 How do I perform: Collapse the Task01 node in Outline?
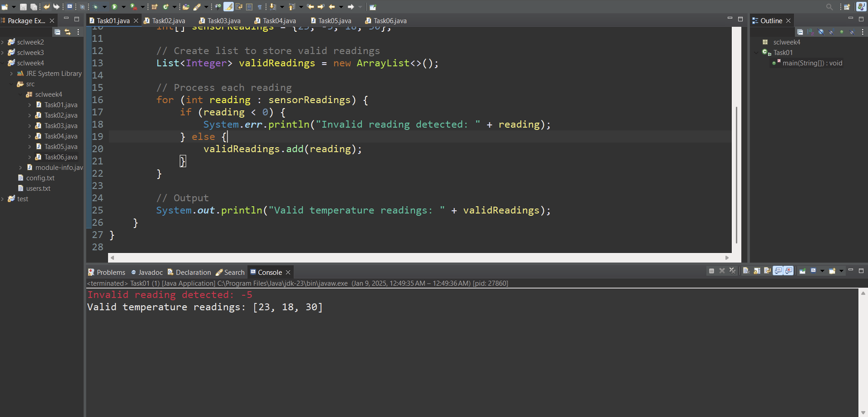pos(756,53)
